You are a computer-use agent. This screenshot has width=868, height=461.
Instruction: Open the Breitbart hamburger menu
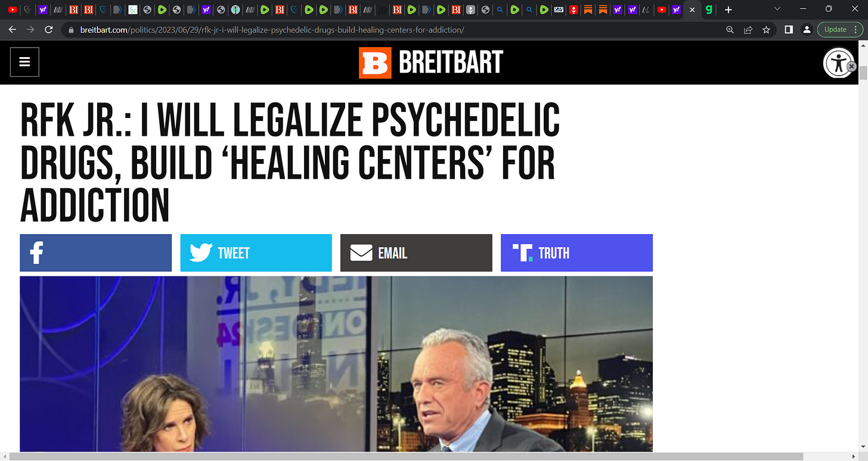[24, 62]
